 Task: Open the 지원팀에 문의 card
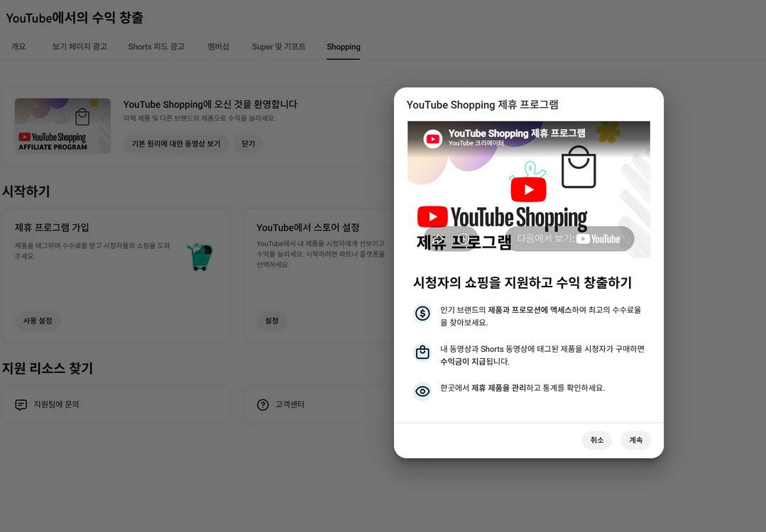[116, 405]
